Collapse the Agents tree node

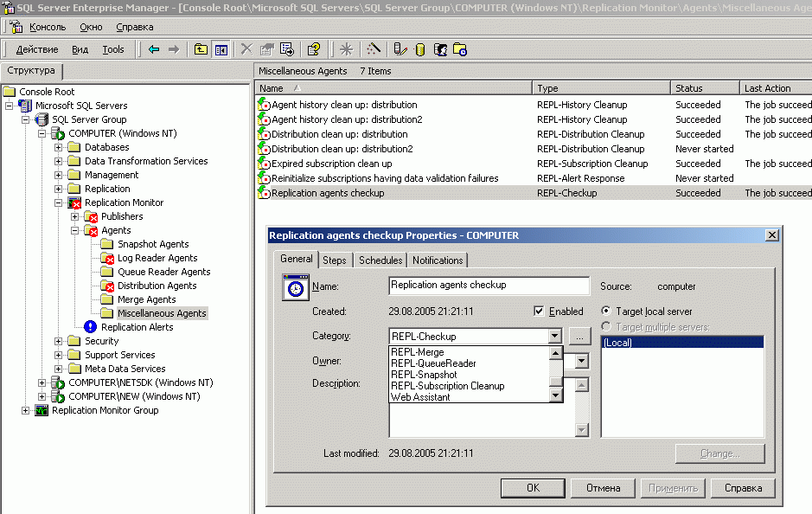click(x=75, y=230)
